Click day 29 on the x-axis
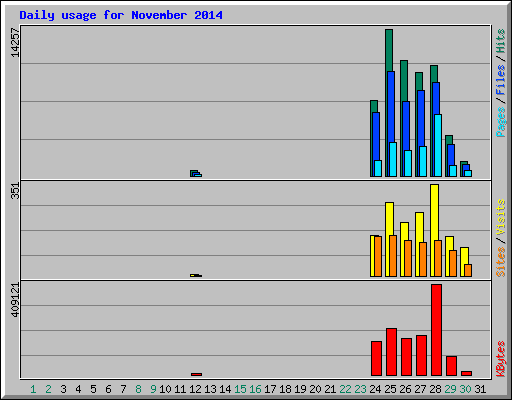 tap(450, 389)
